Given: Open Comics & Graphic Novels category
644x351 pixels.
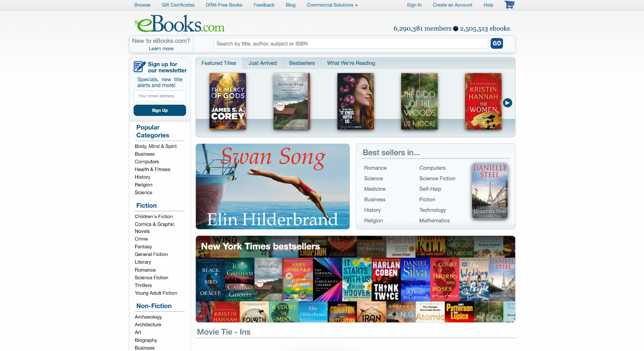Looking at the screenshot, I should tap(155, 228).
